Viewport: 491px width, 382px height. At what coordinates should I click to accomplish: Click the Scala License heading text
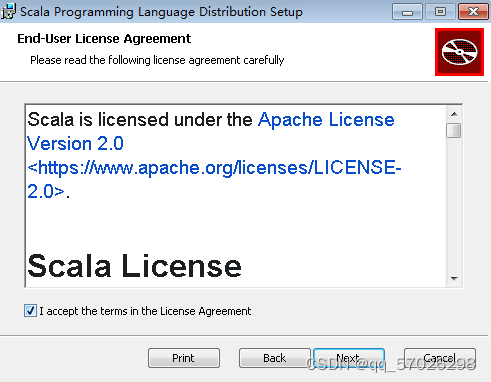pyautogui.click(x=134, y=266)
